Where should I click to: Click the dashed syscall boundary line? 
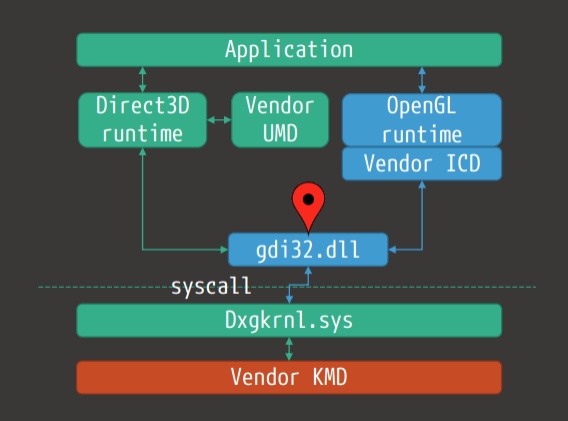(x=287, y=287)
